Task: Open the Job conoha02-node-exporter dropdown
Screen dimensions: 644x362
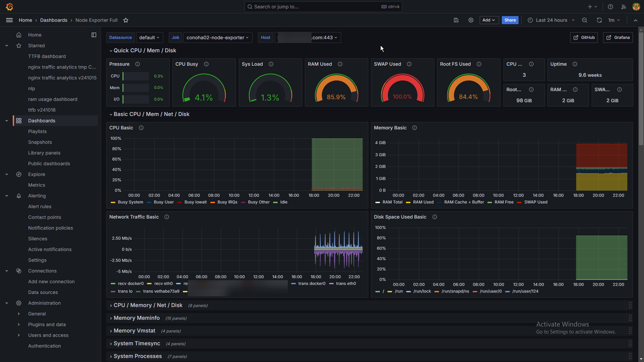Action: (217, 38)
